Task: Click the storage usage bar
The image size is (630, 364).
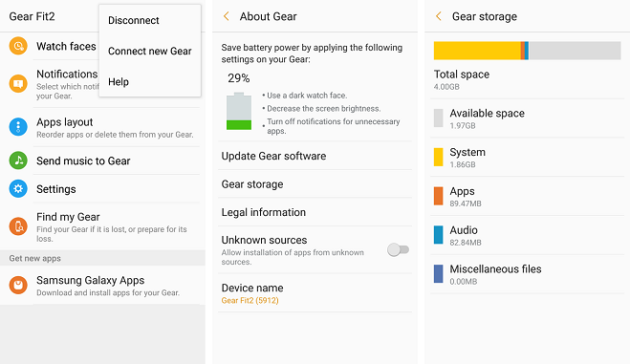Action: tap(527, 51)
